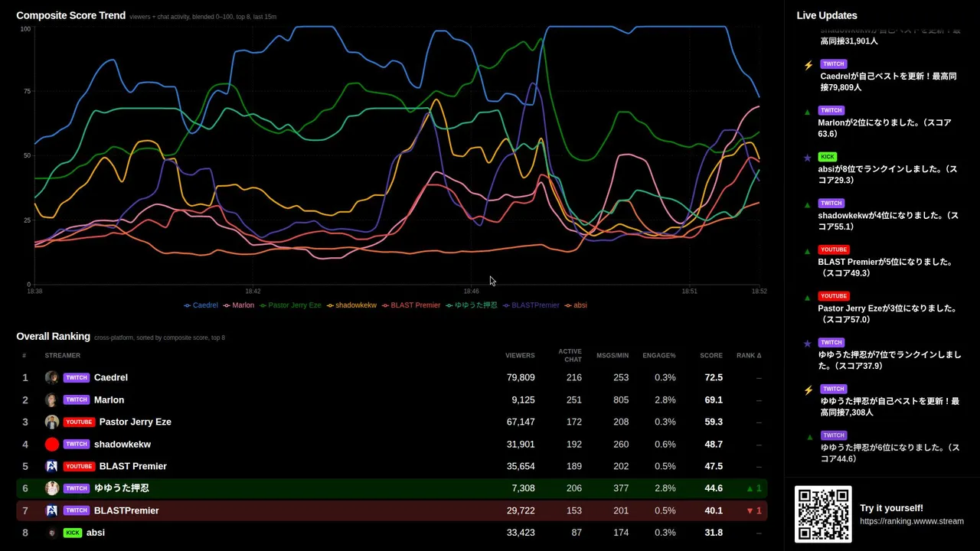Click the Kick badge in the absi live update
980x551 pixels.
[x=827, y=157]
